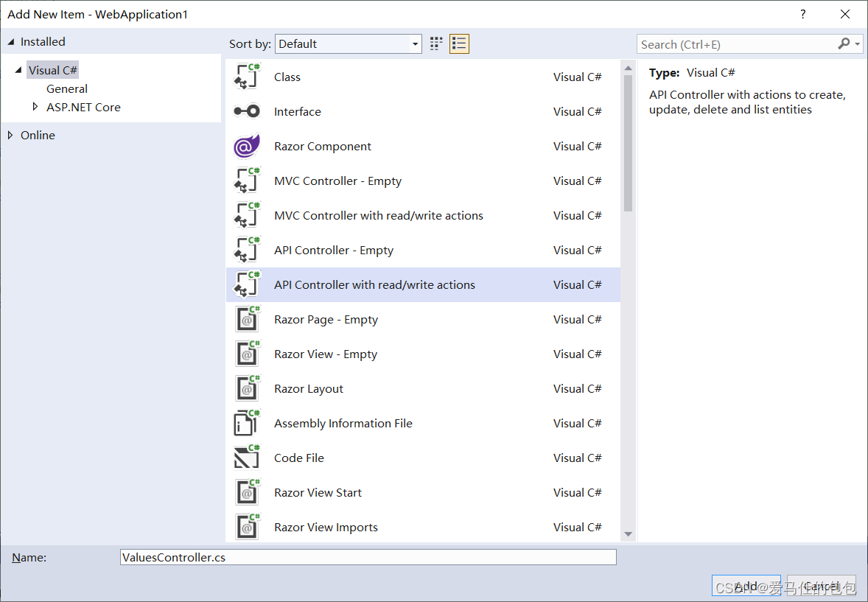Select ASP.NET Core in the tree
The image size is (868, 602).
coord(83,107)
